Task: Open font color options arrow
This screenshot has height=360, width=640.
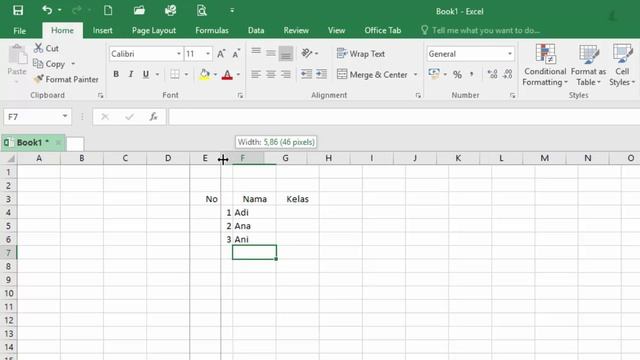Action: tap(238, 74)
